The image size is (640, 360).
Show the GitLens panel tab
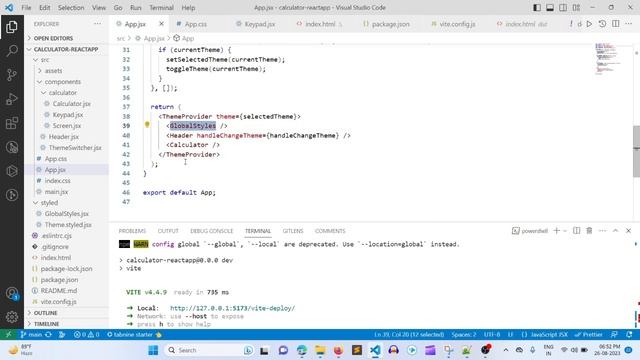pyautogui.click(x=293, y=231)
